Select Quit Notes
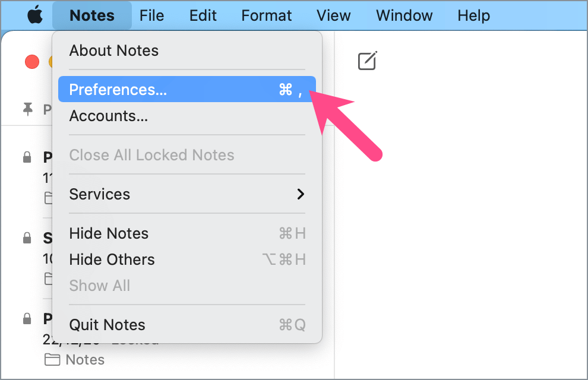 107,325
